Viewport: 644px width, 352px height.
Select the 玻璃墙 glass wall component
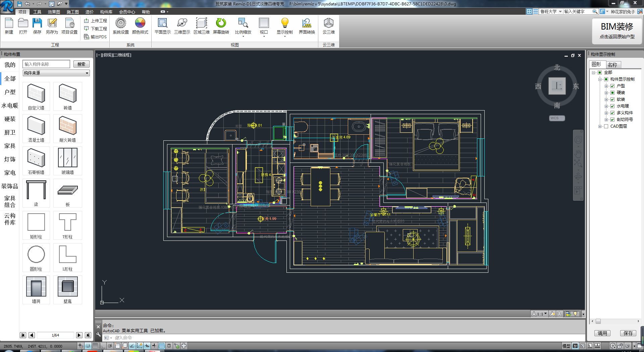click(x=68, y=161)
